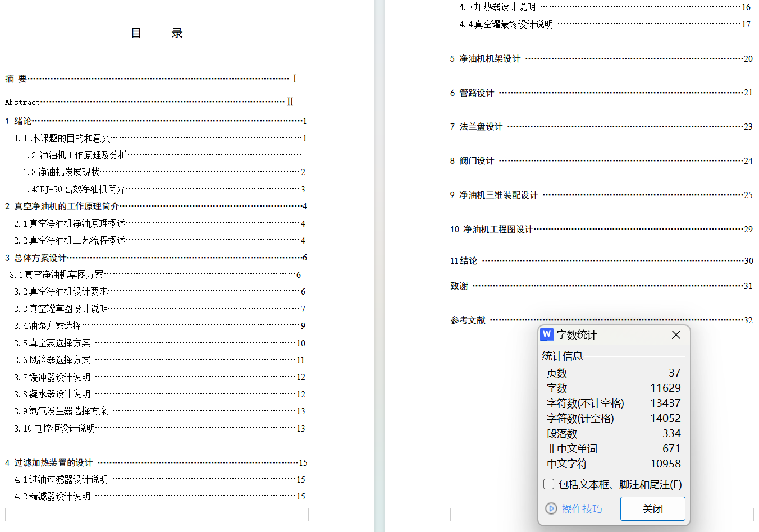Open the 操作技巧 tips link
The height and width of the screenshot is (532, 759).
pos(582,508)
